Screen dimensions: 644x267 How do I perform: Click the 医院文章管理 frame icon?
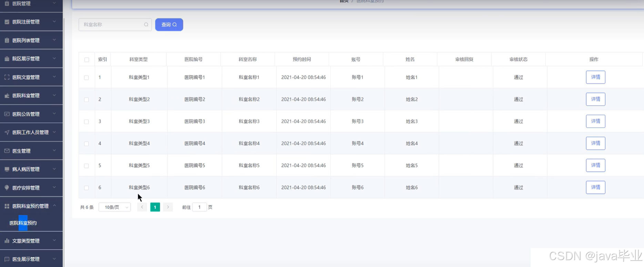point(7,77)
